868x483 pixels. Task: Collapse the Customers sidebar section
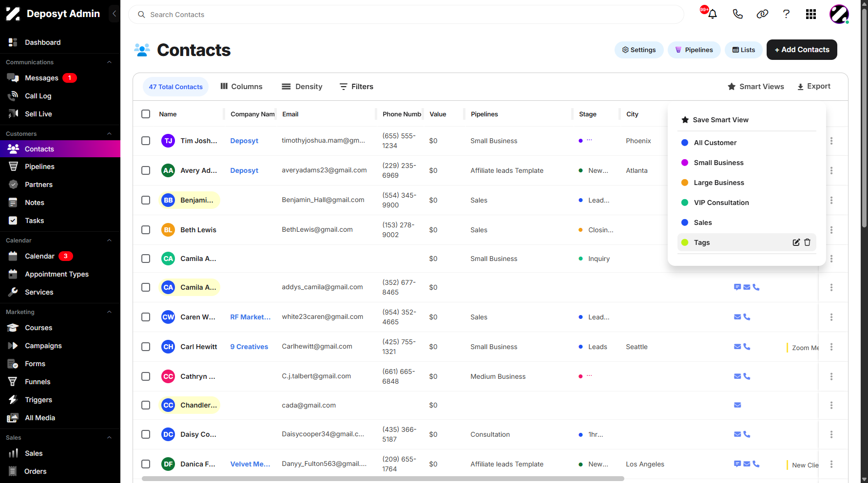click(x=109, y=134)
